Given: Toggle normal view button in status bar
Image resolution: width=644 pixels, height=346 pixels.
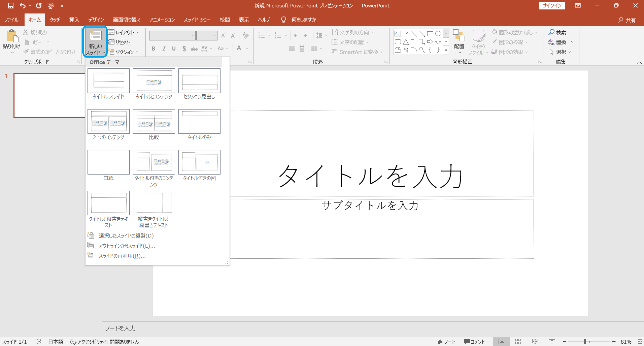Looking at the screenshot, I should point(501,342).
